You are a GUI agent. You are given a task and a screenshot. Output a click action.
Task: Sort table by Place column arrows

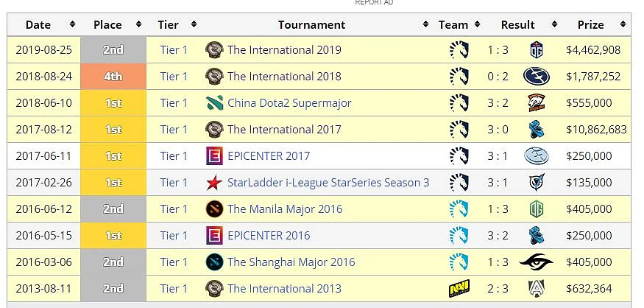(x=138, y=24)
